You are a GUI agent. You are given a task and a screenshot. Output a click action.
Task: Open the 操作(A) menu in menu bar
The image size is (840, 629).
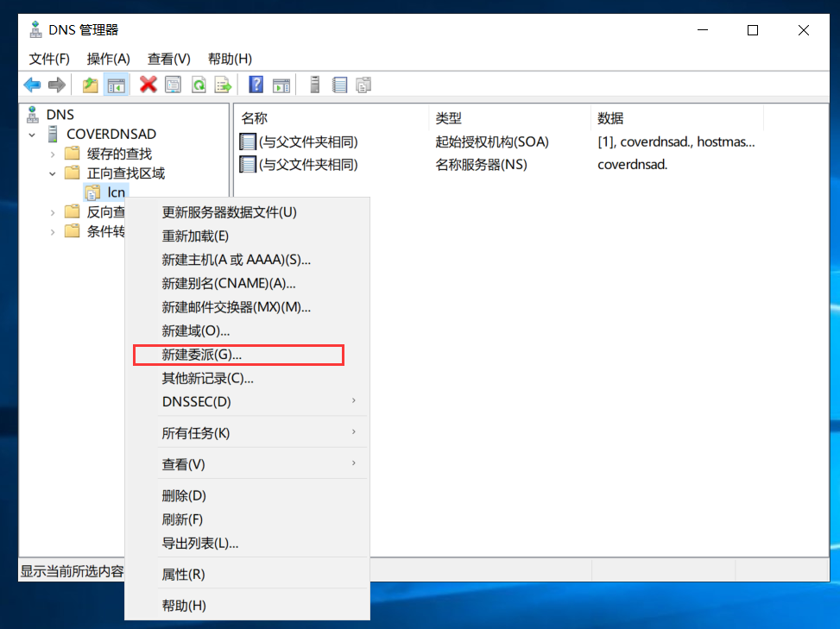click(108, 59)
